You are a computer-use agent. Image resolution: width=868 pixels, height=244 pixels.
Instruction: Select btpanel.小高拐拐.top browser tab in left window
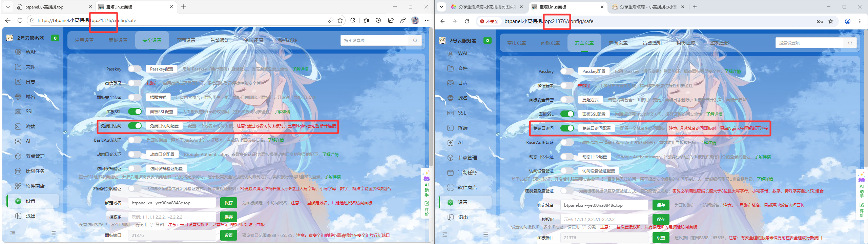pyautogui.click(x=54, y=7)
